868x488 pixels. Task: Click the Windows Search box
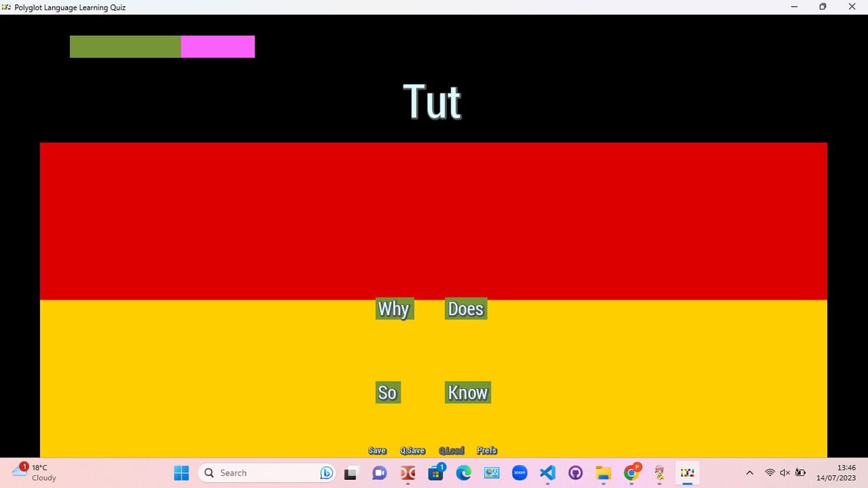tap(264, 472)
